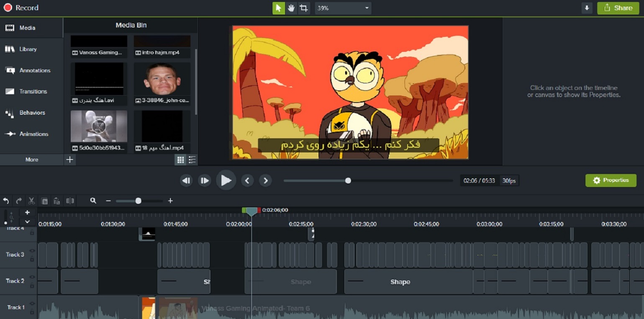Cut the selection with scissors icon
This screenshot has width=644, height=319.
click(x=31, y=201)
